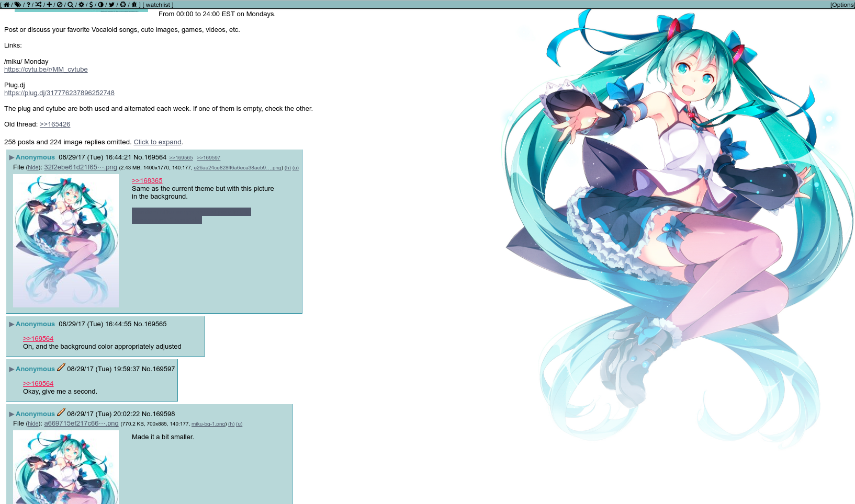The image size is (855, 504).
Task: Click original filename e26aa24ce828ff6a6eca38aeb9….png
Action: coord(238,168)
